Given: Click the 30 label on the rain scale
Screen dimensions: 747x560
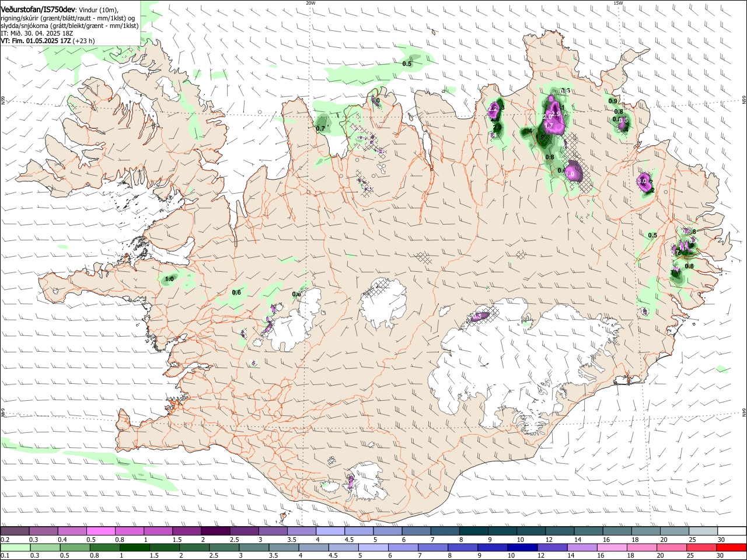Looking at the screenshot, I should (721, 555).
